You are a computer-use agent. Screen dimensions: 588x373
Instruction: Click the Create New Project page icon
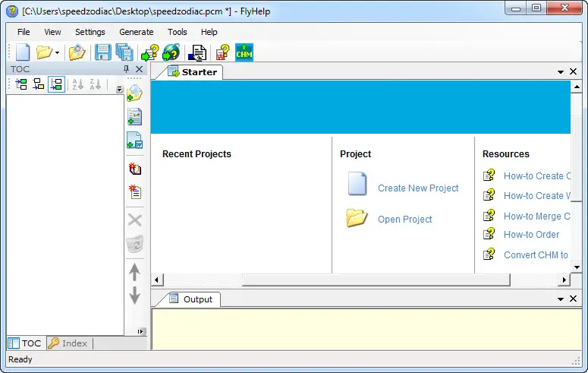pos(357,184)
